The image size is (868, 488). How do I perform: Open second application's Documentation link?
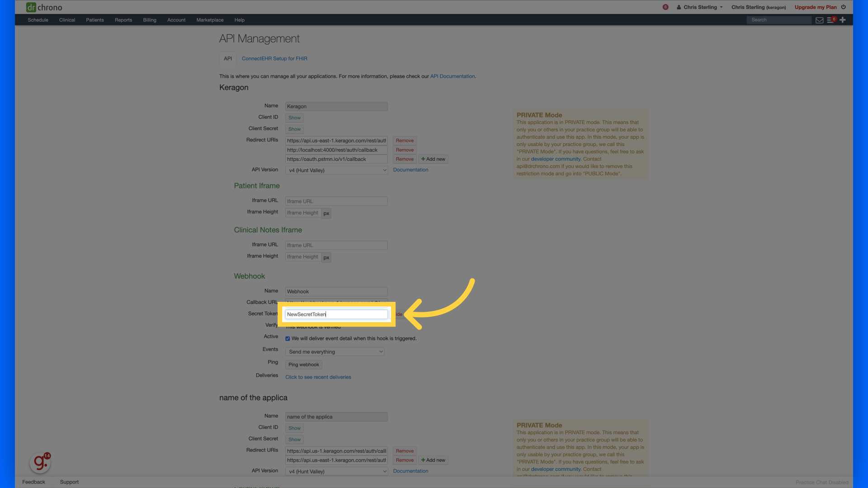(410, 471)
